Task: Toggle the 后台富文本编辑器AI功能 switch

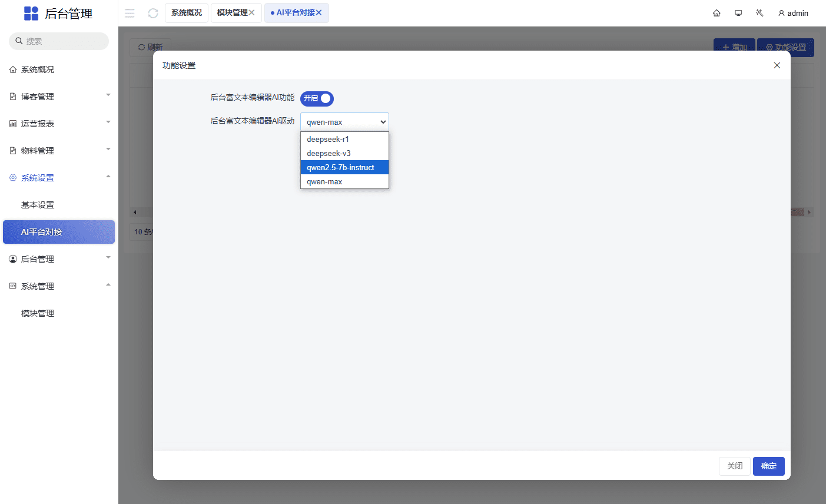Action: (x=317, y=98)
